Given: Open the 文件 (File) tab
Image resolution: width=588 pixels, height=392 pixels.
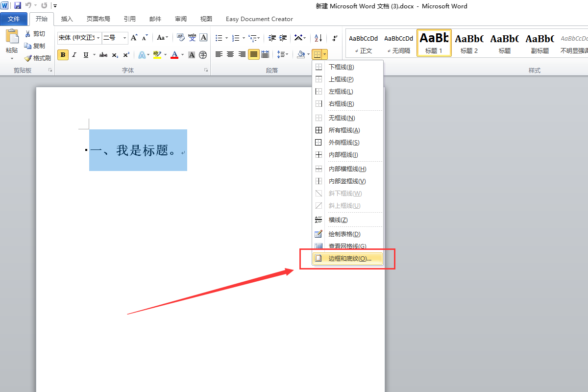Looking at the screenshot, I should (14, 19).
